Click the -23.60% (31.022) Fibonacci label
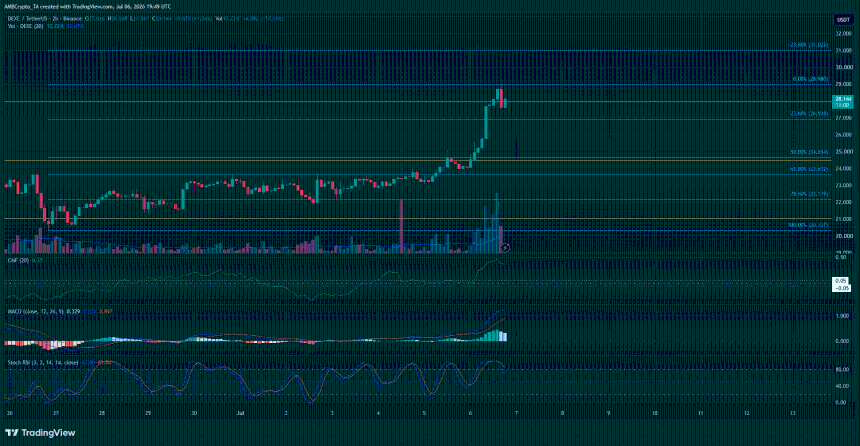Image resolution: width=860 pixels, height=446 pixels. [808, 45]
